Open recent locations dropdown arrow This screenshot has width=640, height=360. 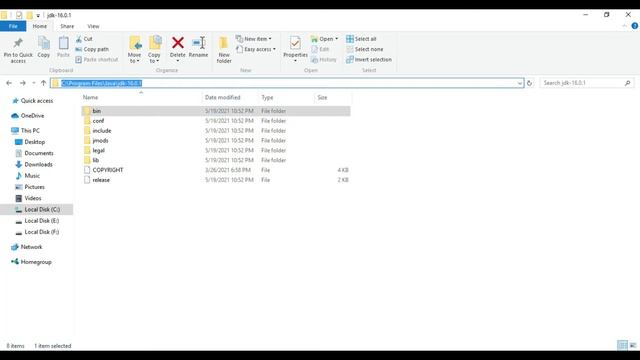[33, 83]
